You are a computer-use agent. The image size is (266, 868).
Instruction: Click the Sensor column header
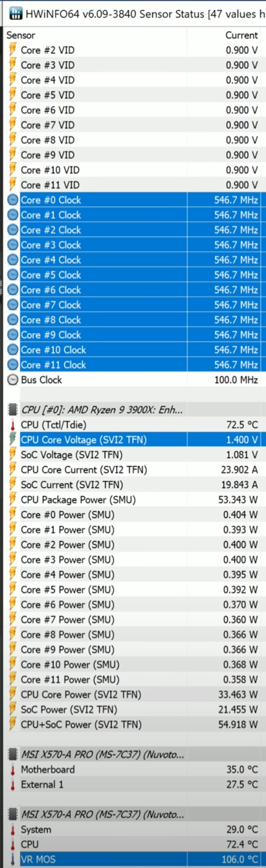pyautogui.click(x=21, y=35)
